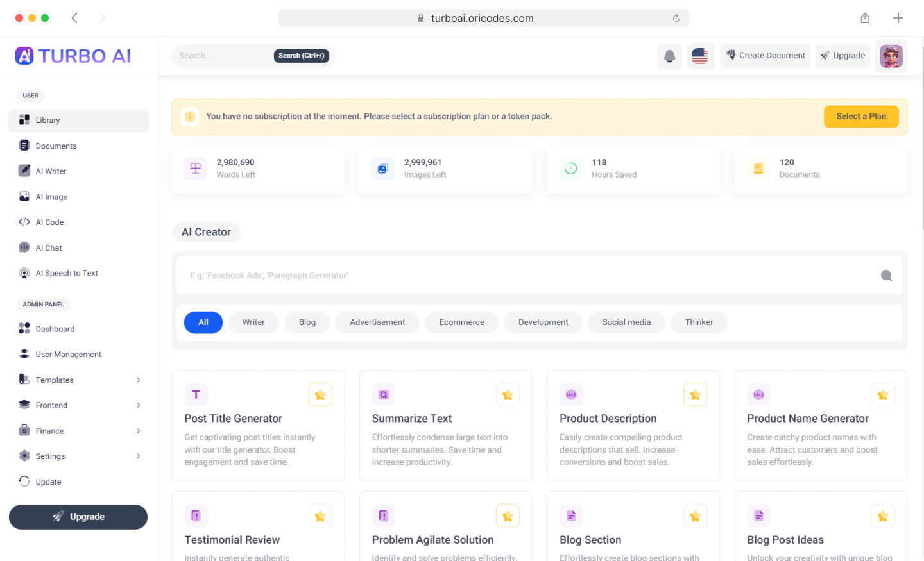Image resolution: width=924 pixels, height=561 pixels.
Task: Click the magnifier icon in AI Creator search
Action: click(x=886, y=276)
